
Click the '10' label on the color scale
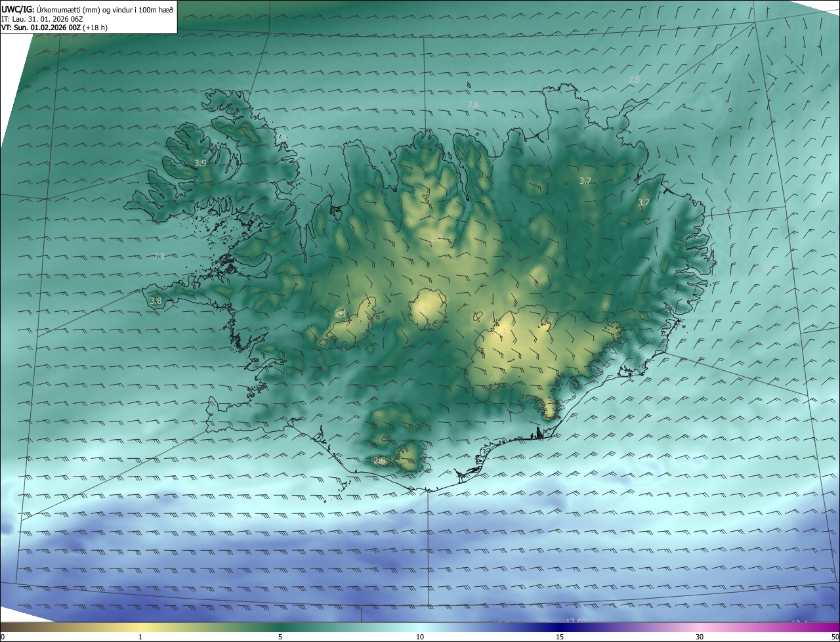pyautogui.click(x=420, y=637)
